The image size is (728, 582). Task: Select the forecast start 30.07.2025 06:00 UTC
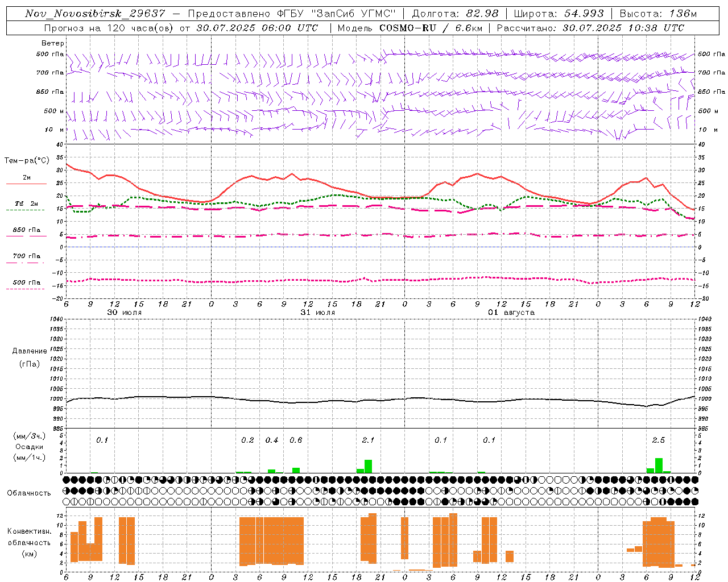(257, 28)
